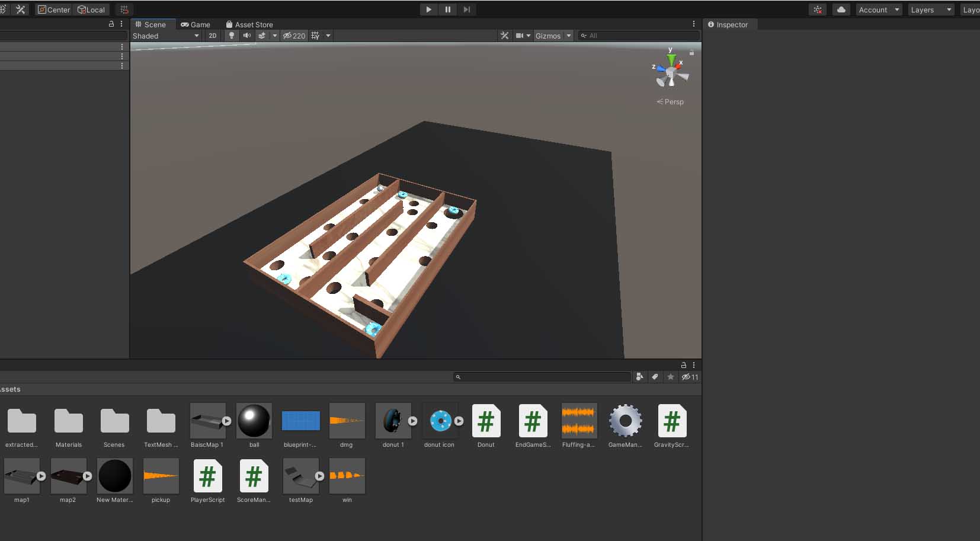Click the Search by Label tag icon

(x=655, y=377)
